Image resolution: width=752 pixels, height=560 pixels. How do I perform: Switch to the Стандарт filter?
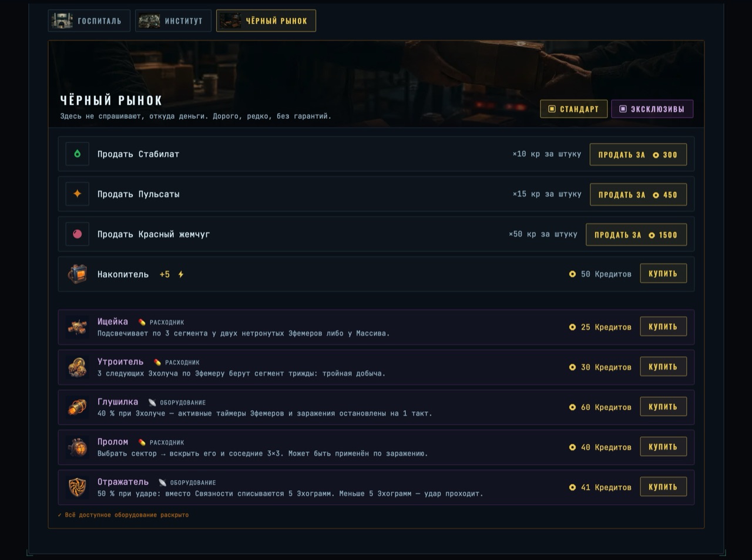click(x=574, y=109)
